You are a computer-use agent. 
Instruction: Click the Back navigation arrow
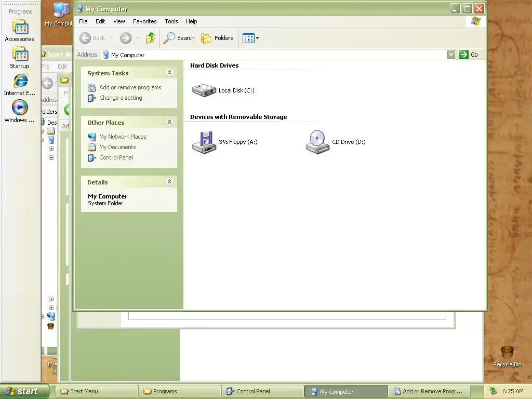pos(85,38)
